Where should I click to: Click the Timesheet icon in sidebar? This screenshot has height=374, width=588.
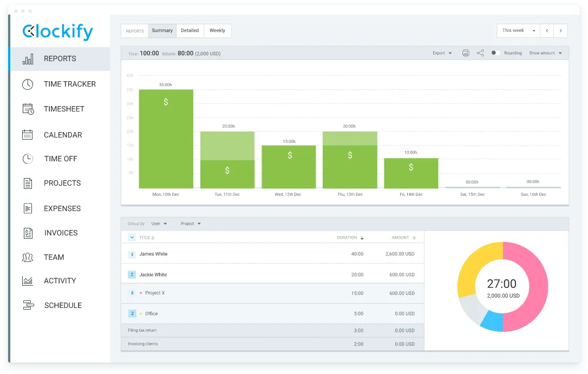pyautogui.click(x=28, y=109)
